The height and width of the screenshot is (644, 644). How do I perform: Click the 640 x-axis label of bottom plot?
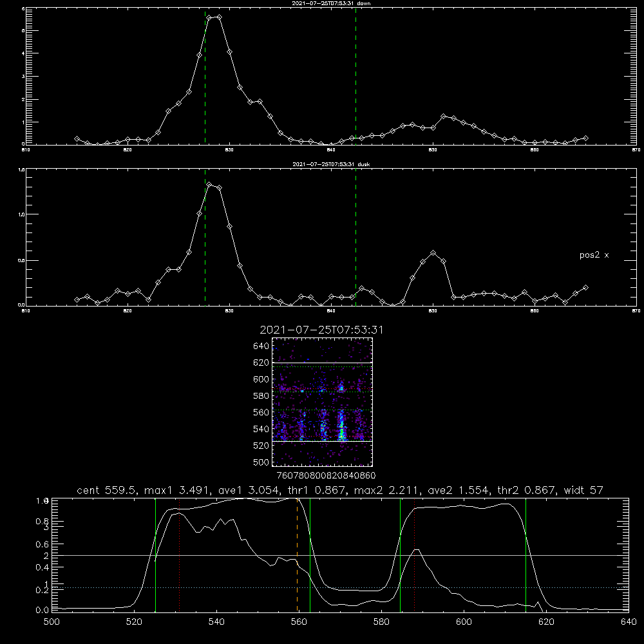pos(629,621)
